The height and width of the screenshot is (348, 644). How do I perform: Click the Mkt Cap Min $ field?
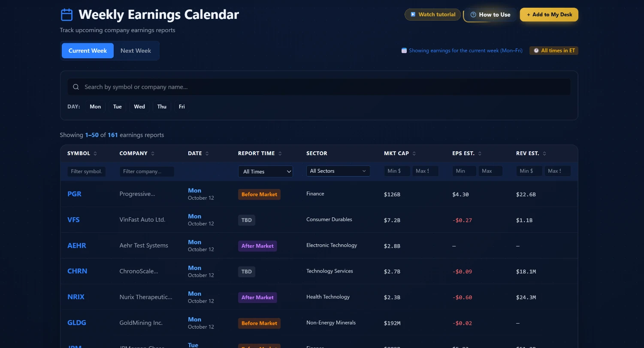click(397, 171)
